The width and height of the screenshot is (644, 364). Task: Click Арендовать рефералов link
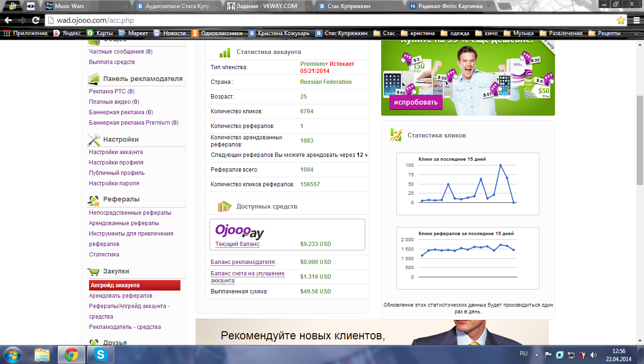coord(121,296)
